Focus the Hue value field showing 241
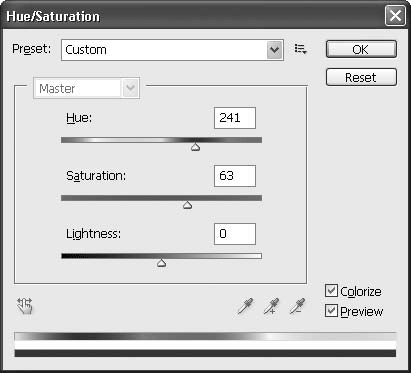 click(235, 118)
